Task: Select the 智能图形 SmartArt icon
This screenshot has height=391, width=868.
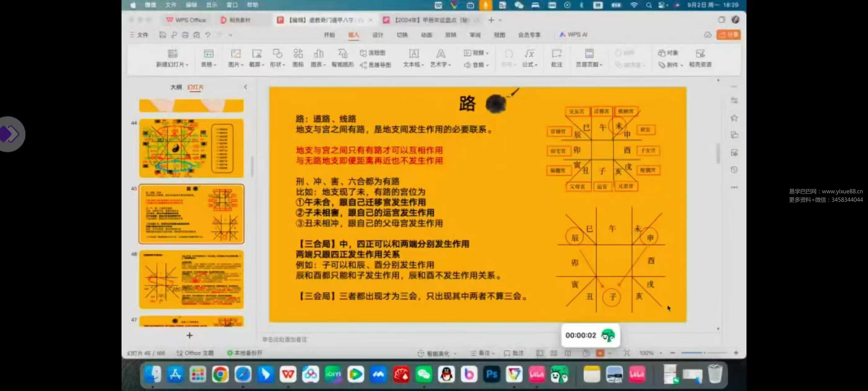Action: [343, 58]
